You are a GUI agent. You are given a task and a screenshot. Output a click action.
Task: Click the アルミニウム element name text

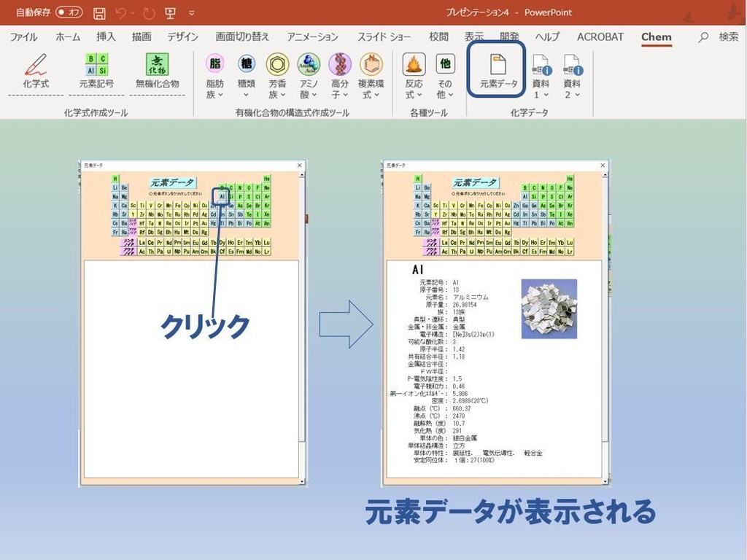click(x=471, y=297)
